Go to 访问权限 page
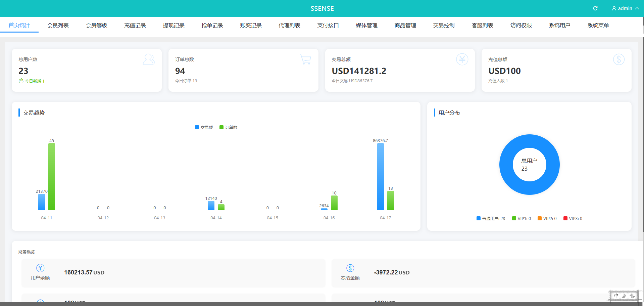This screenshot has width=644, height=306. (521, 25)
